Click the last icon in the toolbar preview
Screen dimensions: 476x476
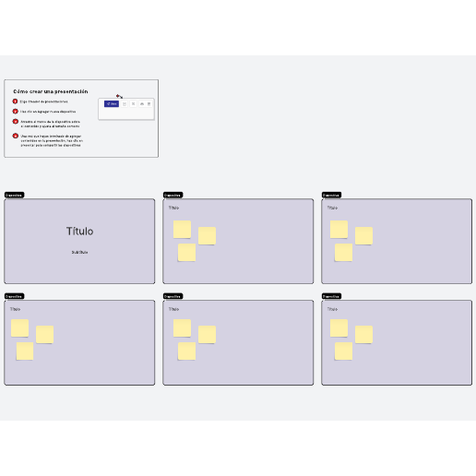click(149, 104)
